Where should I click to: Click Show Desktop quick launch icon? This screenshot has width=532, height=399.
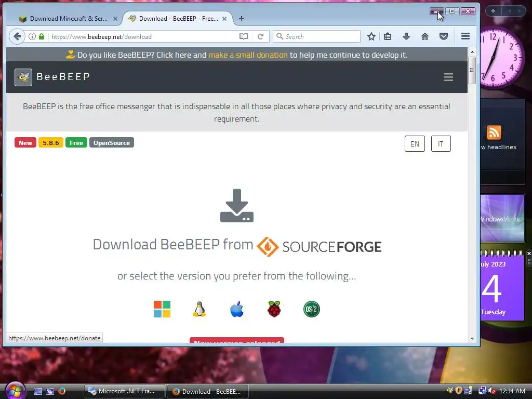pyautogui.click(x=37, y=392)
